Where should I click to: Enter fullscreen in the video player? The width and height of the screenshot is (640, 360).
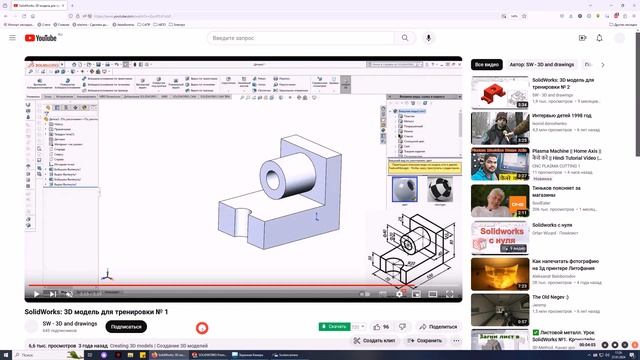point(449,294)
